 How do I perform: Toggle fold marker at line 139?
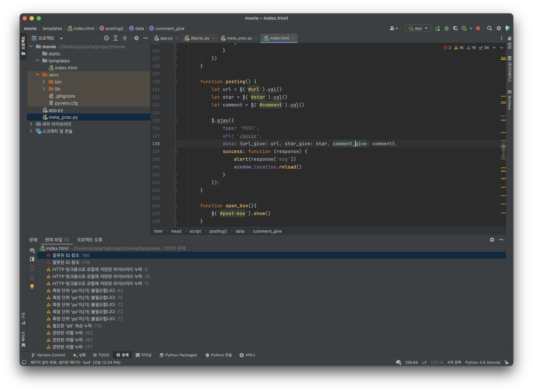[175, 152]
